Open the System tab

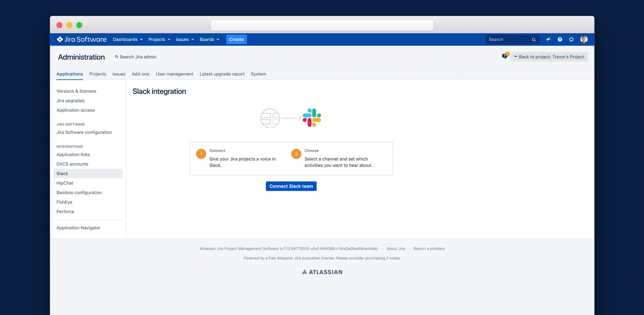click(258, 74)
